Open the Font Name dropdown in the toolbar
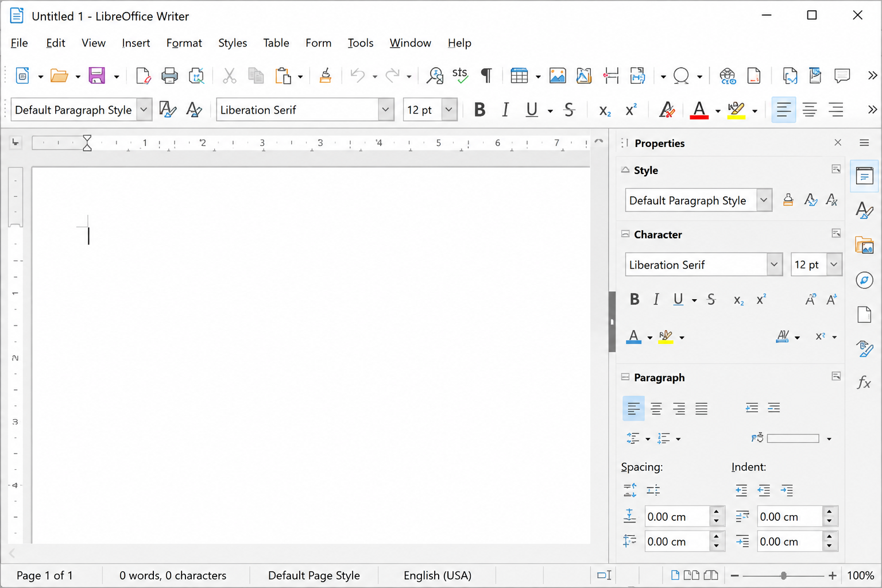 pos(386,110)
